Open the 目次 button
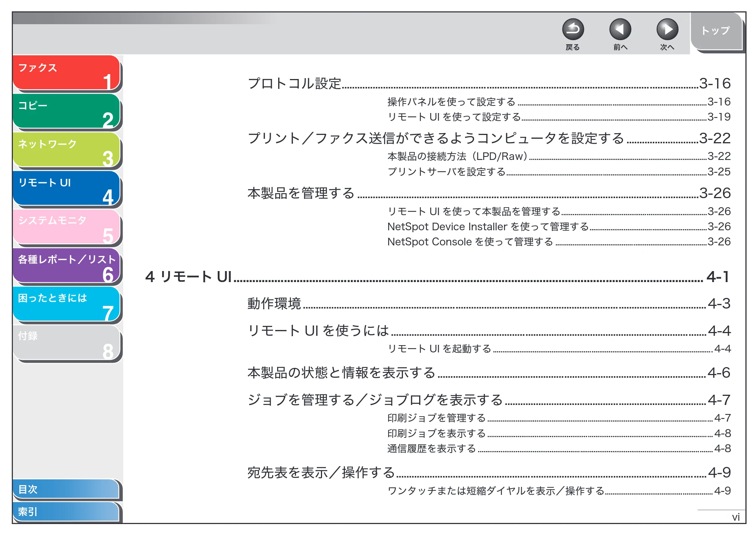 [66, 489]
